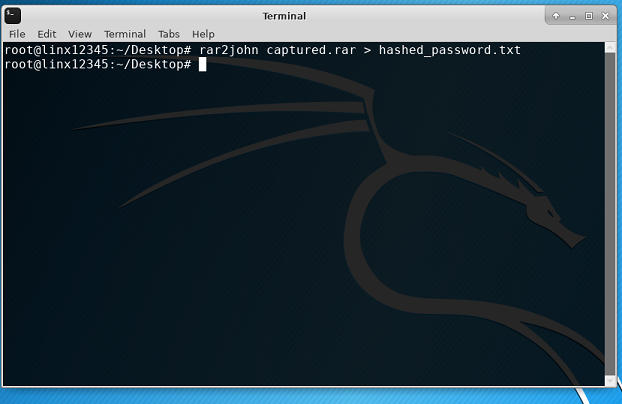This screenshot has width=622, height=404.
Task: Open the Terminal menu
Action: point(125,34)
